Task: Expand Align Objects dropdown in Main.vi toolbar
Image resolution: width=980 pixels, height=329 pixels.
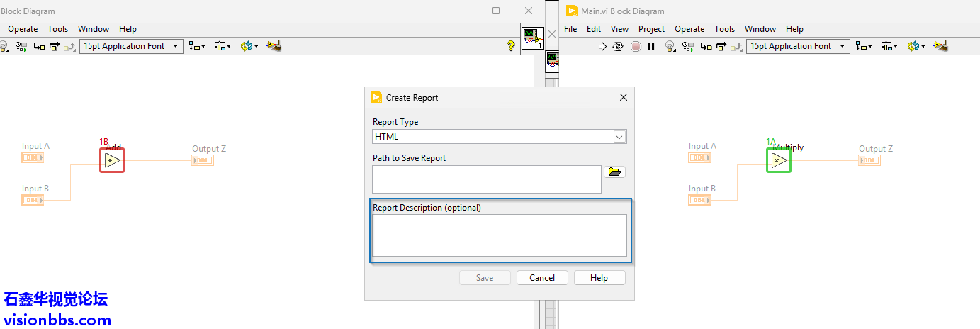Action: click(x=863, y=46)
